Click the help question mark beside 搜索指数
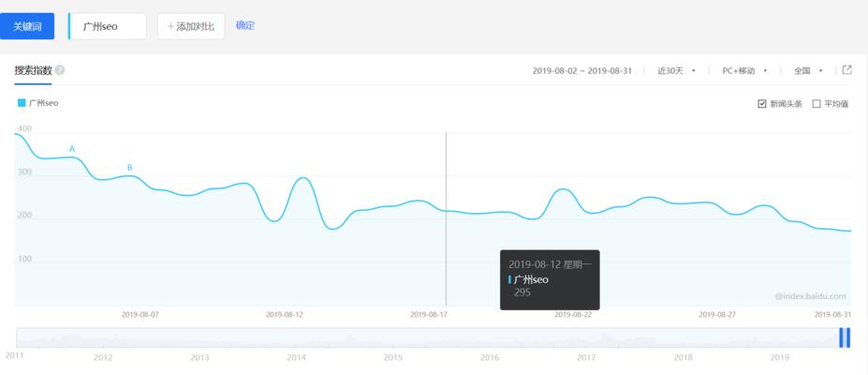 (60, 70)
